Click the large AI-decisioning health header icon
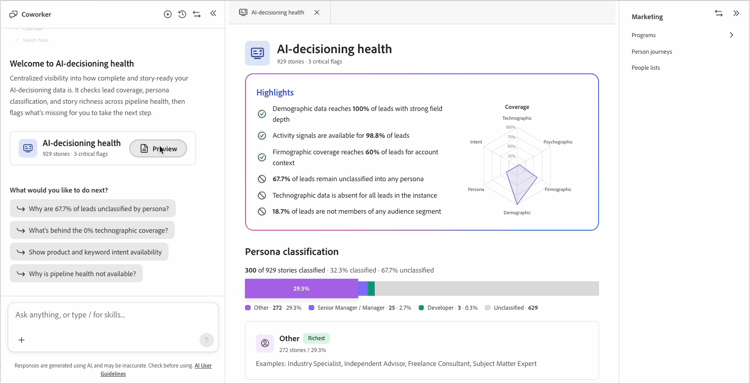 pyautogui.click(x=257, y=53)
